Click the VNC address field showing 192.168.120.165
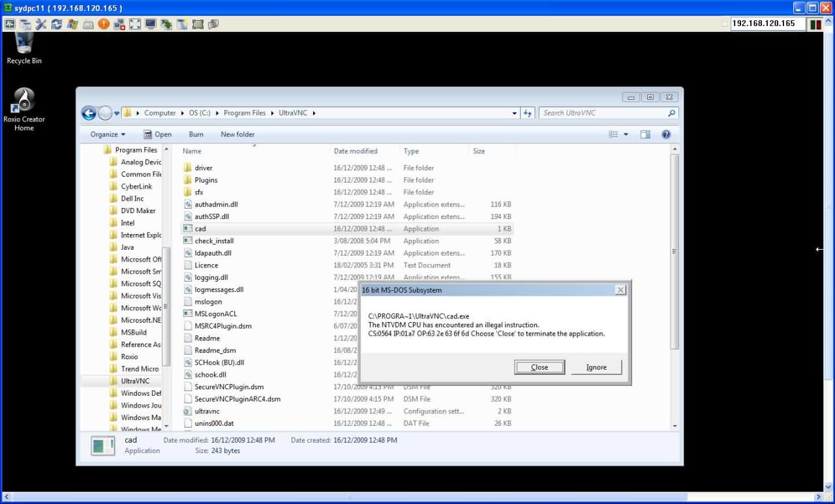The image size is (835, 504). 767,23
